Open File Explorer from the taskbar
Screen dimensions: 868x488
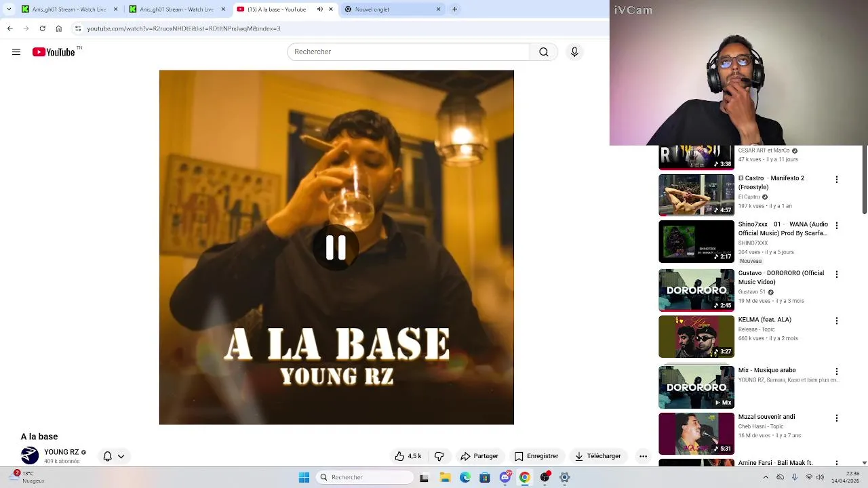445,477
